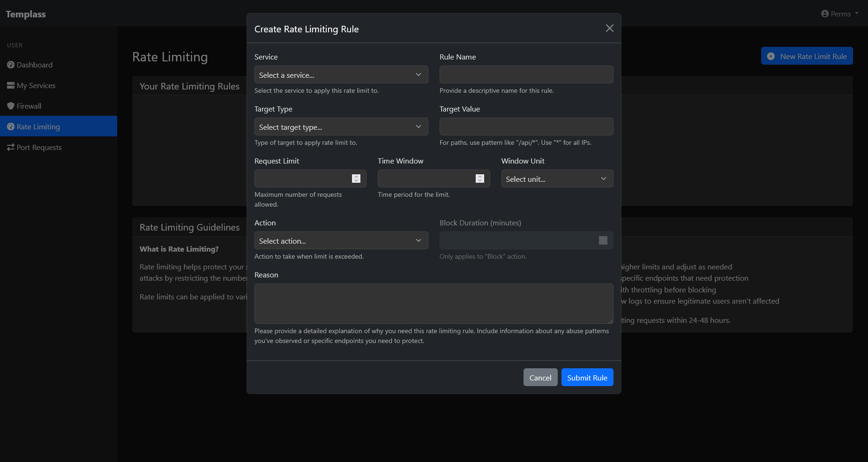The width and height of the screenshot is (868, 462).
Task: Open the Window Unit dropdown
Action: coord(557,179)
